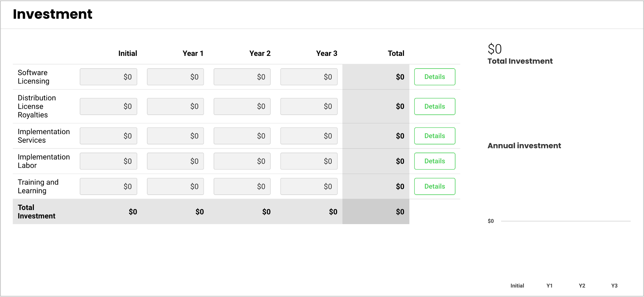This screenshot has height=297, width=644.
Task: Click Distribution License Royalties Initial field
Action: tap(108, 106)
